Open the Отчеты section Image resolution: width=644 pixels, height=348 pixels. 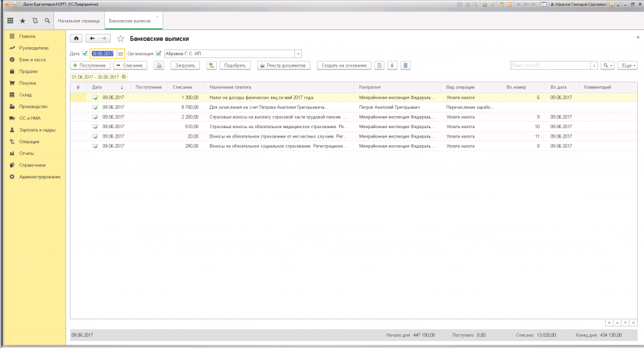point(26,153)
